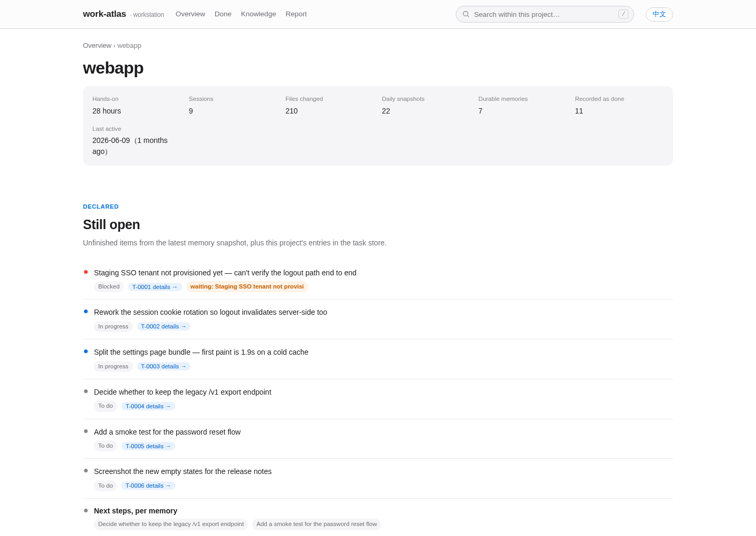Click the search magnifier icon
This screenshot has width=756, height=536.
[466, 14]
